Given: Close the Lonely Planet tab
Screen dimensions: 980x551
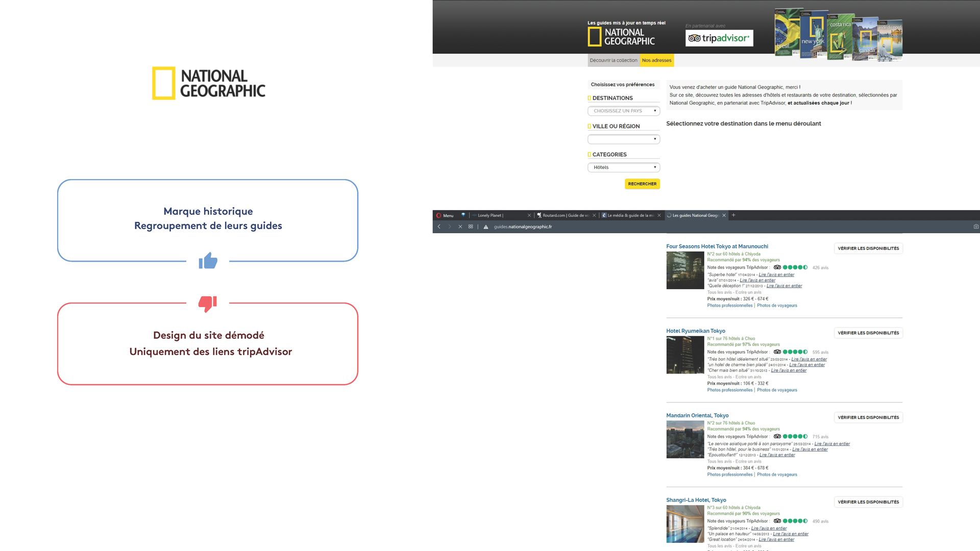Looking at the screenshot, I should 529,215.
